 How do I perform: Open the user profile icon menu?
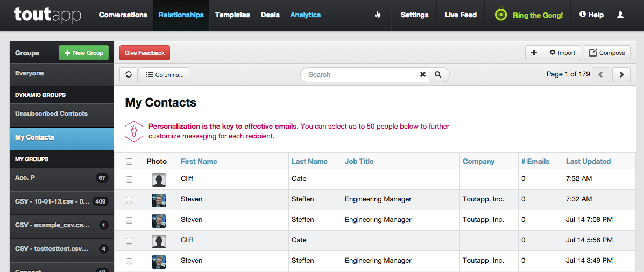tap(620, 15)
